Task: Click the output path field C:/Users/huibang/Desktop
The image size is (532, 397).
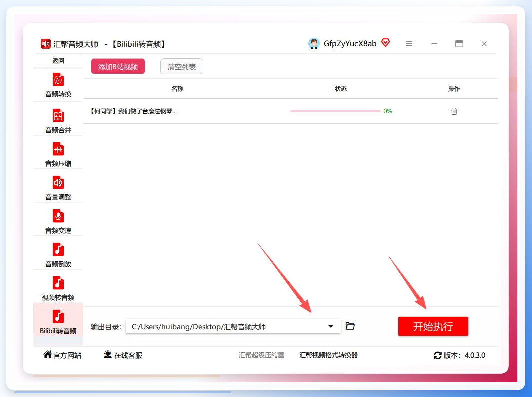Action: click(x=233, y=327)
